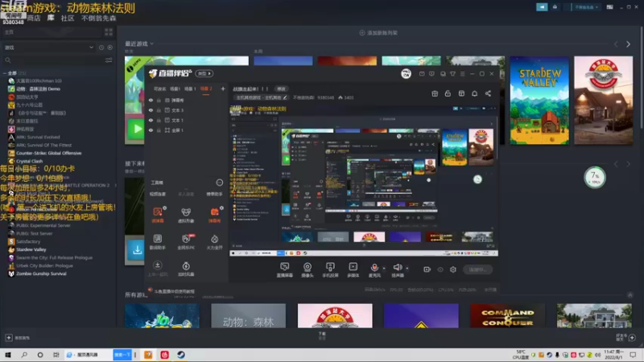Toggle the preview eye icon near the start-stream button
644x362 pixels.
click(440, 269)
